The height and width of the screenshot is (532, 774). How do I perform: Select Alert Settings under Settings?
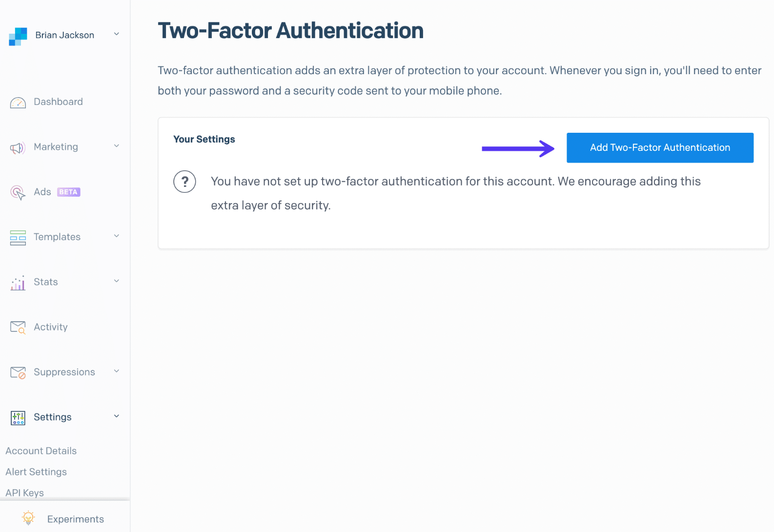click(x=36, y=471)
